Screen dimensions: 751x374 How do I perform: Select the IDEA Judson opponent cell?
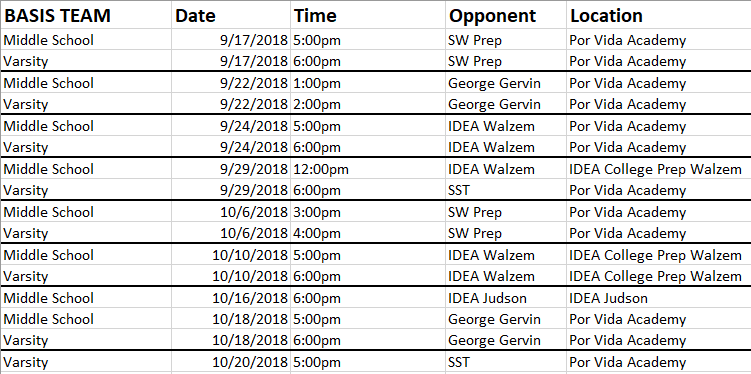506,298
